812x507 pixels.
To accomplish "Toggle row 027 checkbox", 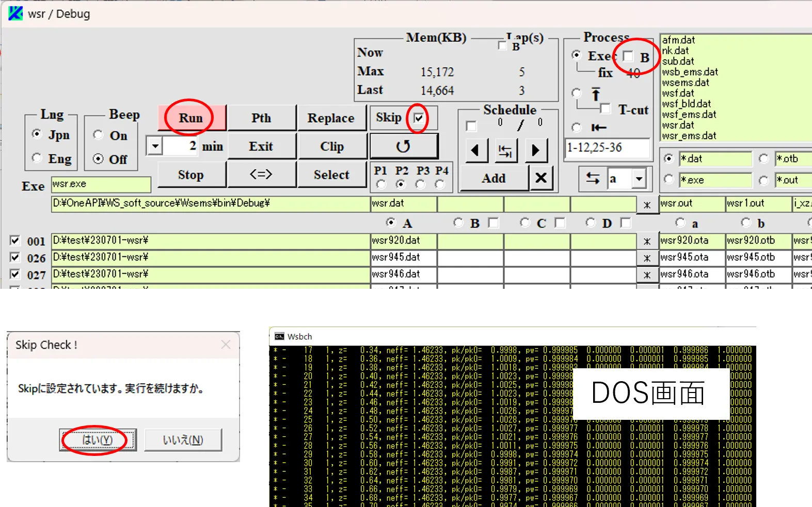I will 15,274.
